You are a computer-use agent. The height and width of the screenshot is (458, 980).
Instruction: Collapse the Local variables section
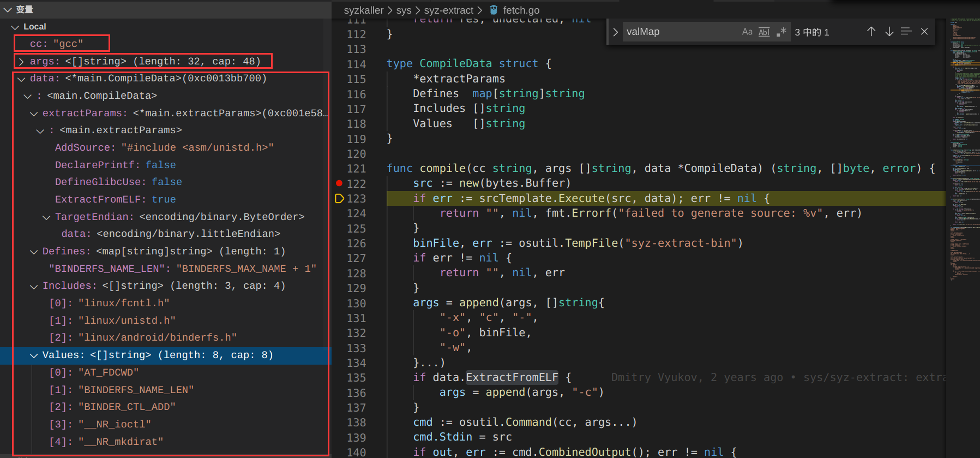15,27
